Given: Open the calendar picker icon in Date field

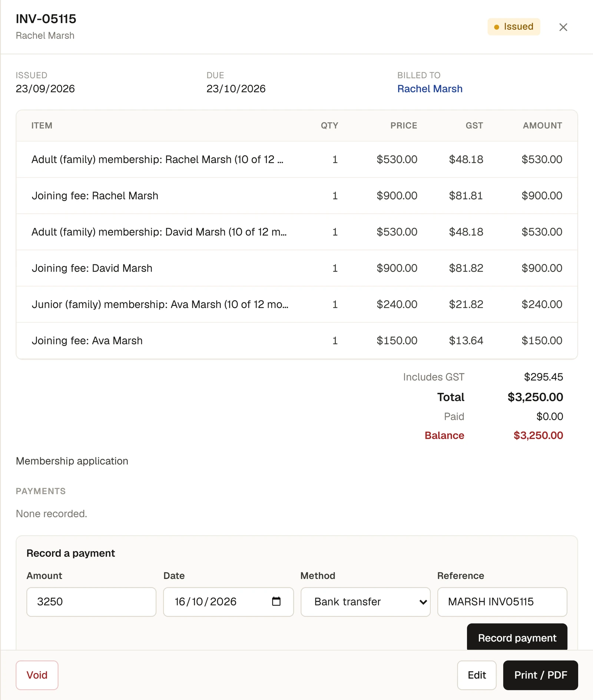Looking at the screenshot, I should 276,601.
